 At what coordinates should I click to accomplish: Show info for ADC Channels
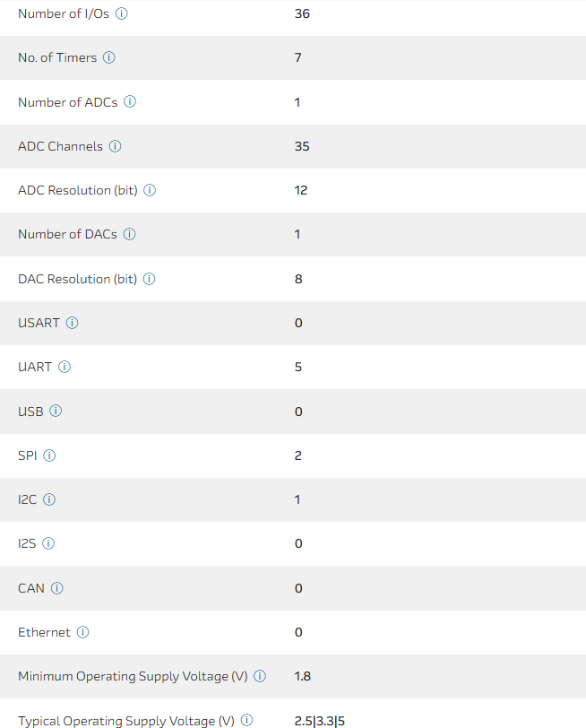(x=116, y=146)
